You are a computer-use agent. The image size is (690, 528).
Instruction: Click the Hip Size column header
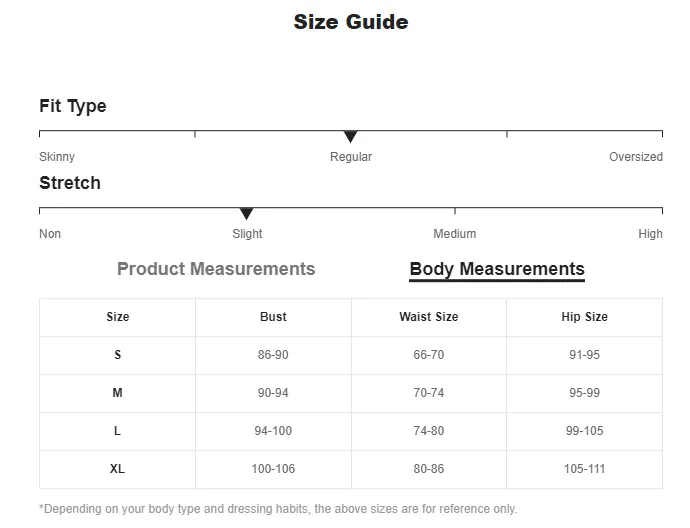pyautogui.click(x=584, y=317)
